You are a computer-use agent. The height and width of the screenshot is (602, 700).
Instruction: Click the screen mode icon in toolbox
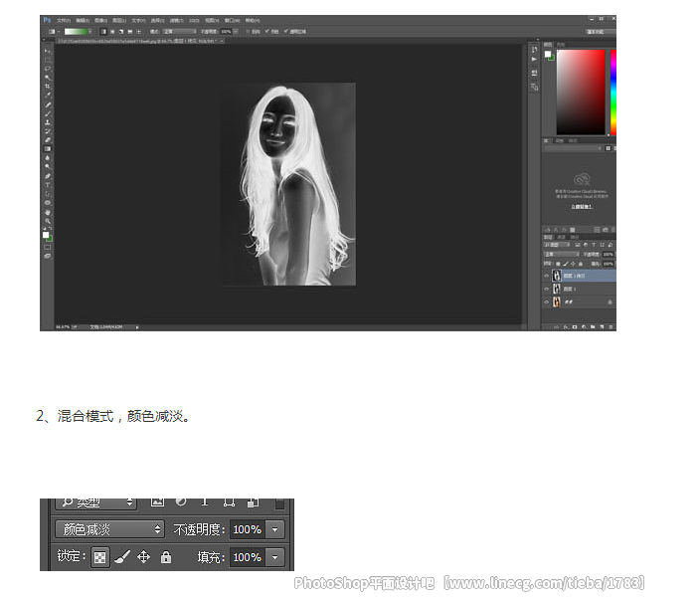[48, 256]
